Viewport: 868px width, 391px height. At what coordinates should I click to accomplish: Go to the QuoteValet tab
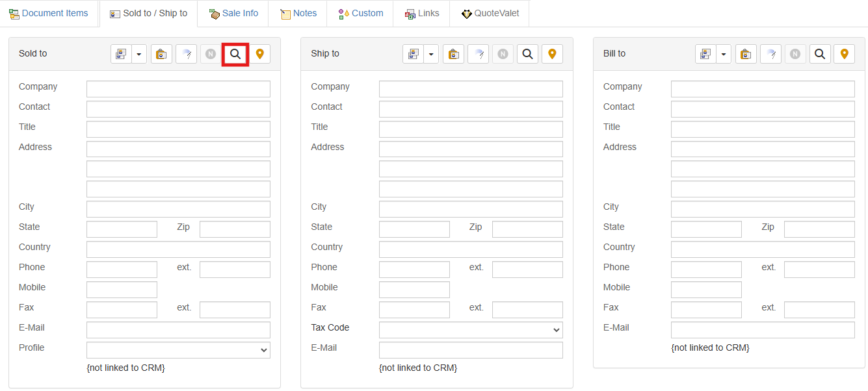[490, 14]
